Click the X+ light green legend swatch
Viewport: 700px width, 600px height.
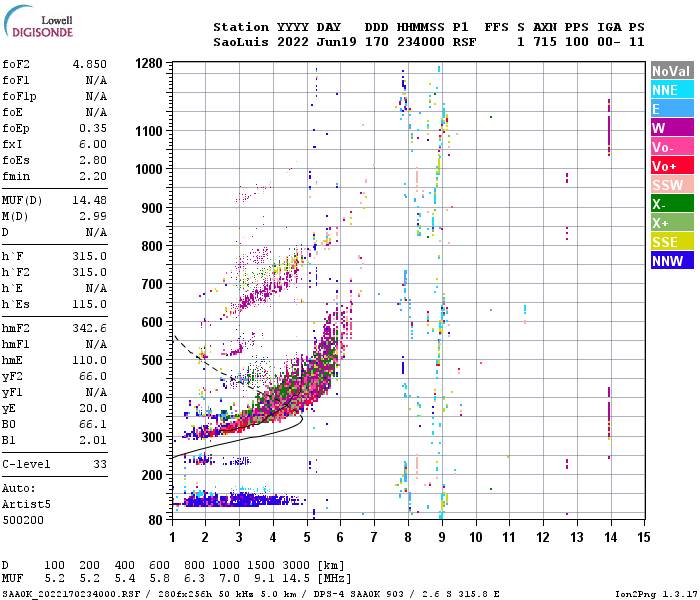(672, 223)
